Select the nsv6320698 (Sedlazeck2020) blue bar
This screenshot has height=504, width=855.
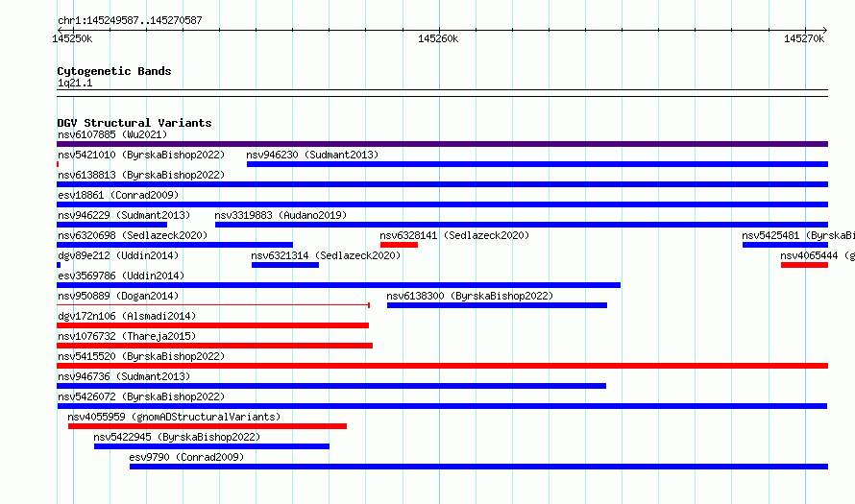click(x=175, y=245)
